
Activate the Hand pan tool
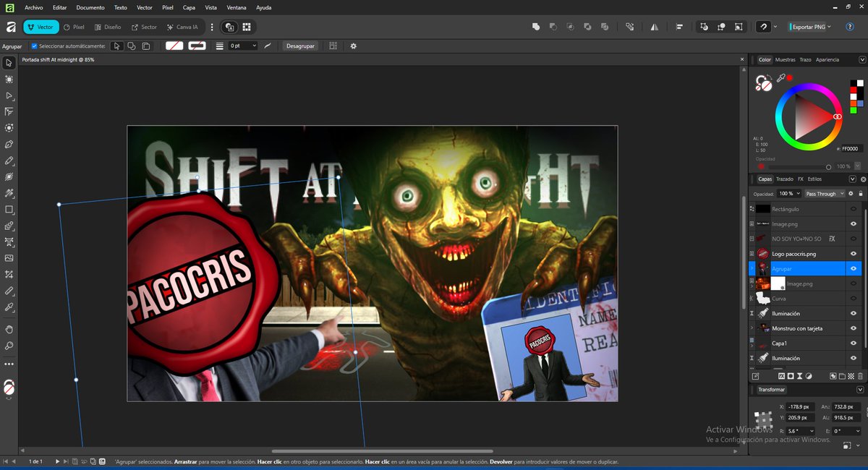point(9,330)
